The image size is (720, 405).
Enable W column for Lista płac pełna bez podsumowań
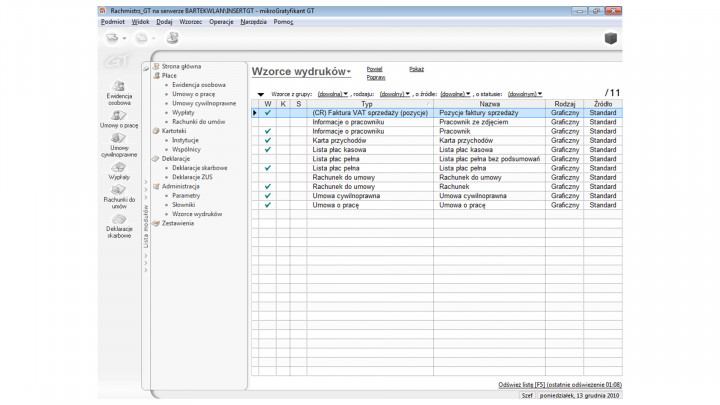point(267,159)
